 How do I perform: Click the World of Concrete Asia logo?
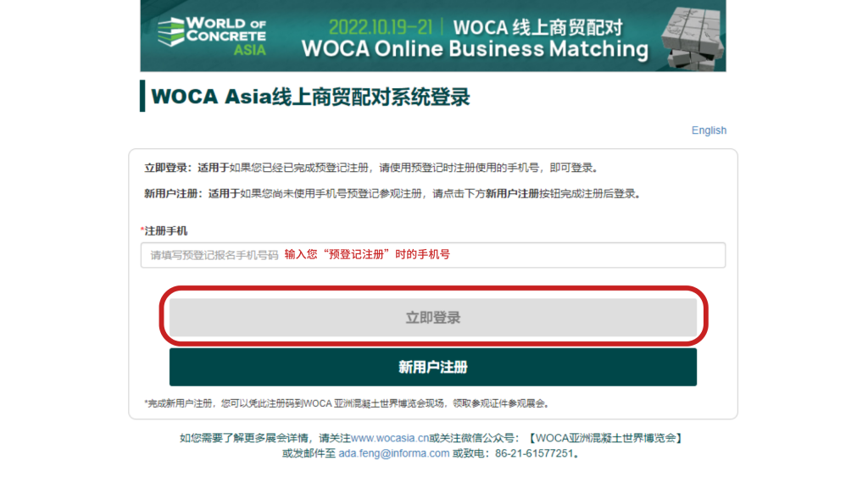tap(212, 36)
